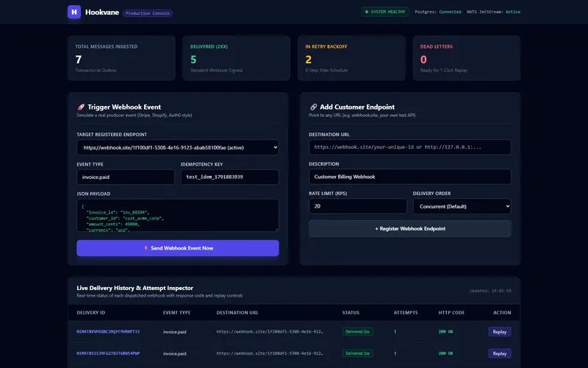Open the Delivery Order dropdown
This screenshot has width=588, height=368.
coord(462,206)
